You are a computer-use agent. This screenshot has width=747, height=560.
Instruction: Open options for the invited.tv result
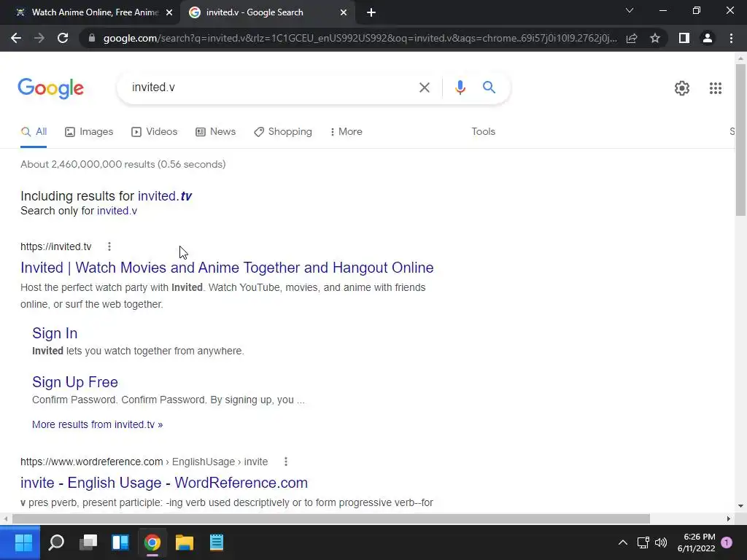click(x=109, y=246)
